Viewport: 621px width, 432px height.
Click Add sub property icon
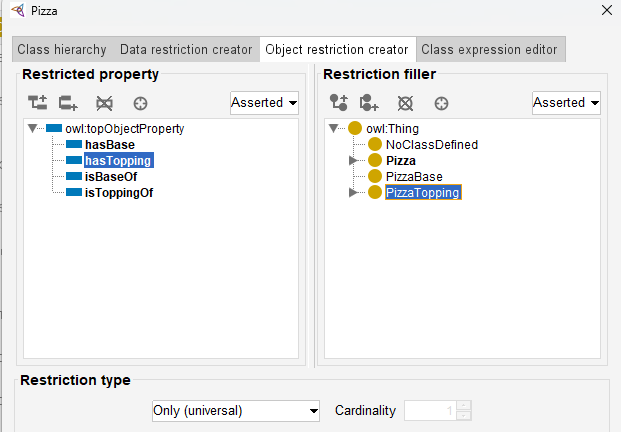tap(38, 103)
